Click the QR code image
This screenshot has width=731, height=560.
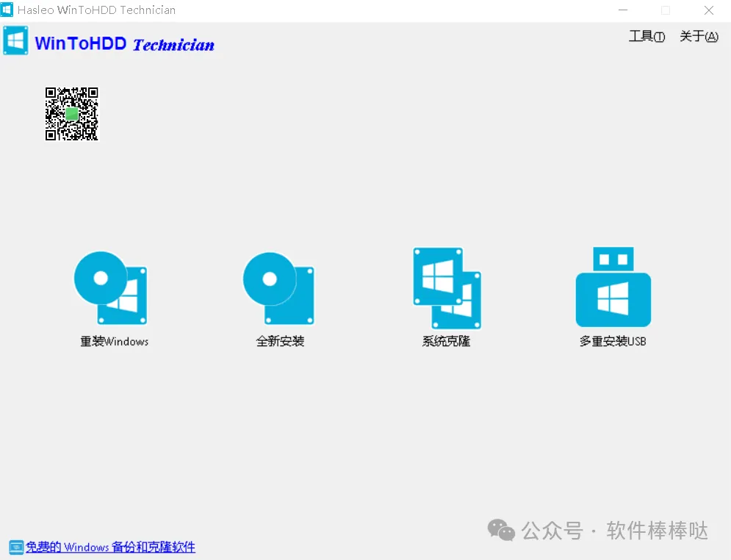pos(72,113)
